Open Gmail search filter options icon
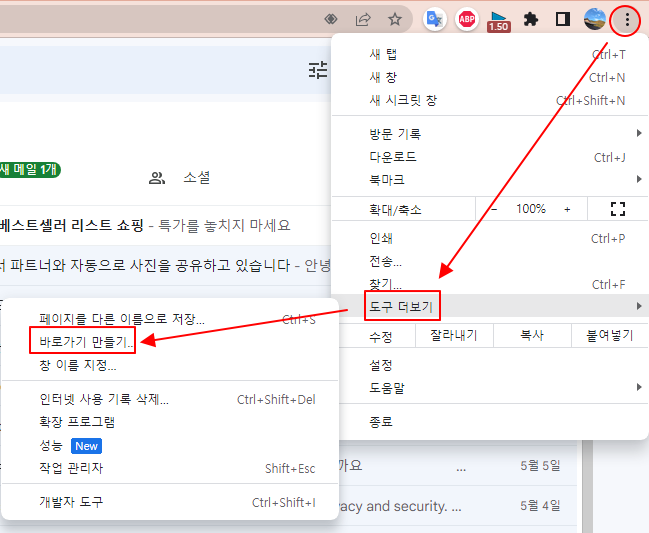Screen dimensions: 649x533 (318, 70)
